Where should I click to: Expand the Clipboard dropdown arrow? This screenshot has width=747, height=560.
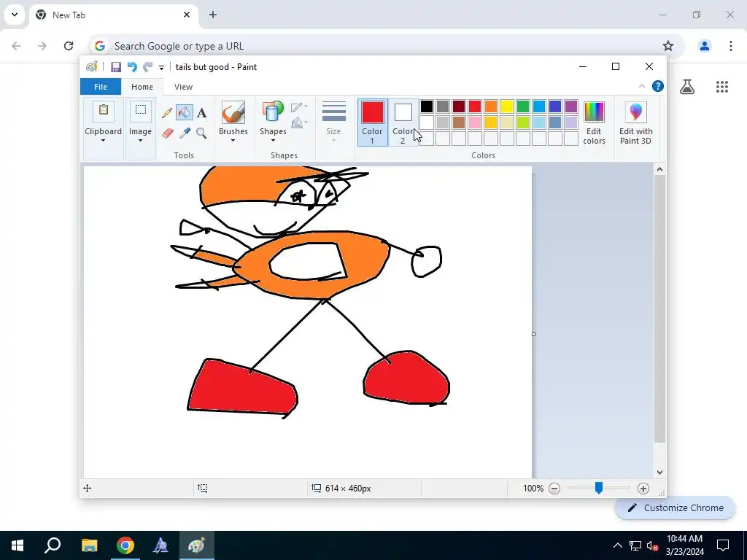pyautogui.click(x=103, y=141)
